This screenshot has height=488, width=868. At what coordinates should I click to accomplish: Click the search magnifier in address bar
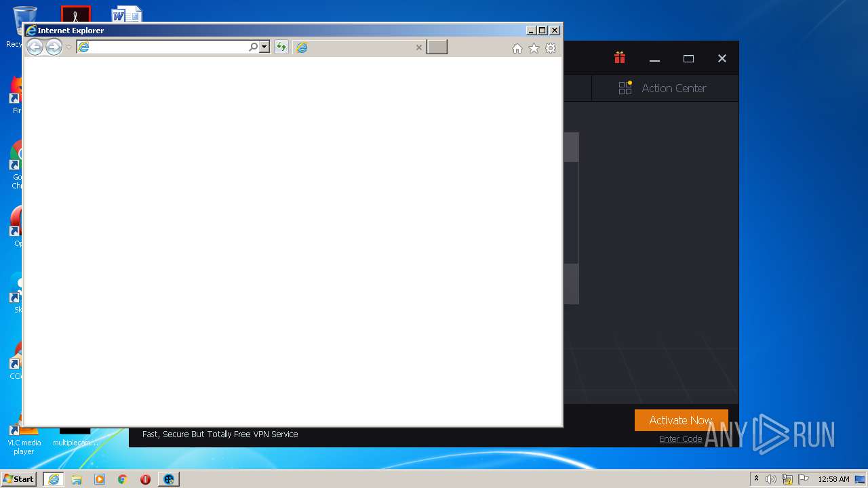point(254,47)
